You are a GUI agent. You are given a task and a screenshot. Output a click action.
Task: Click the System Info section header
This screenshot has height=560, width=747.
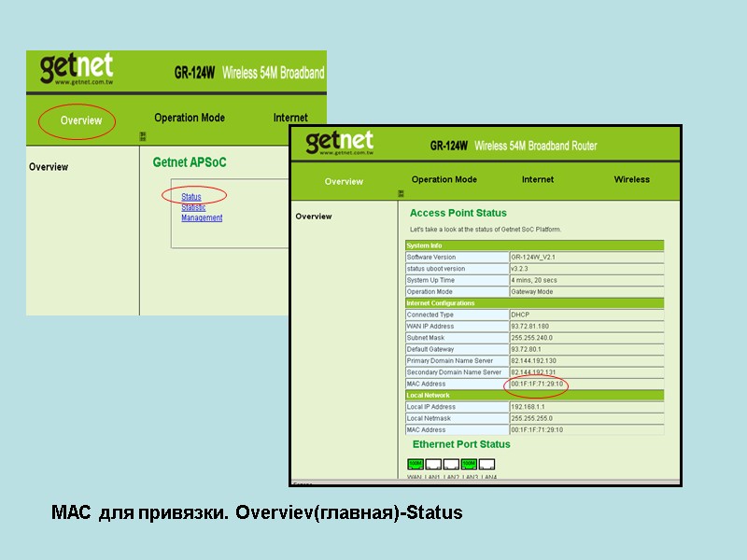tap(534, 245)
